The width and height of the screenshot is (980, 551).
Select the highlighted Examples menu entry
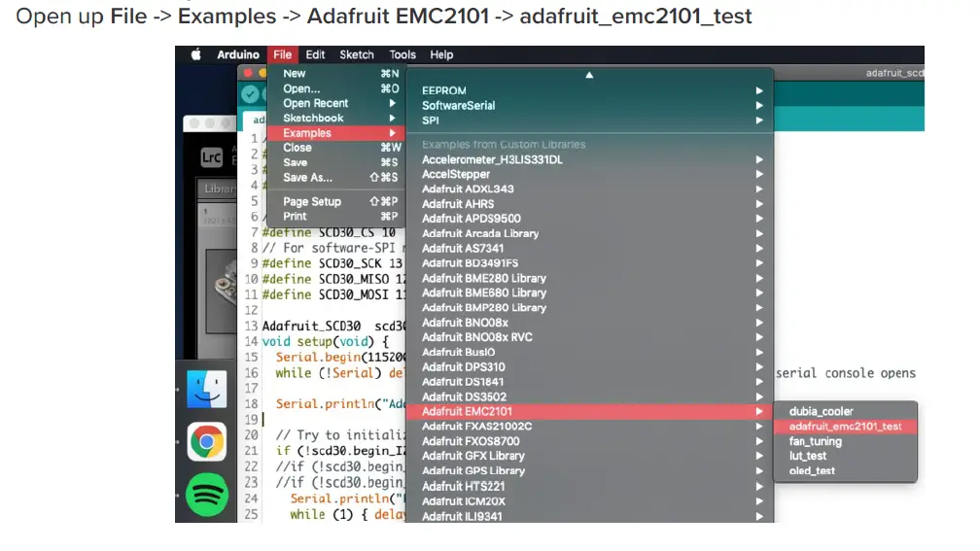336,133
